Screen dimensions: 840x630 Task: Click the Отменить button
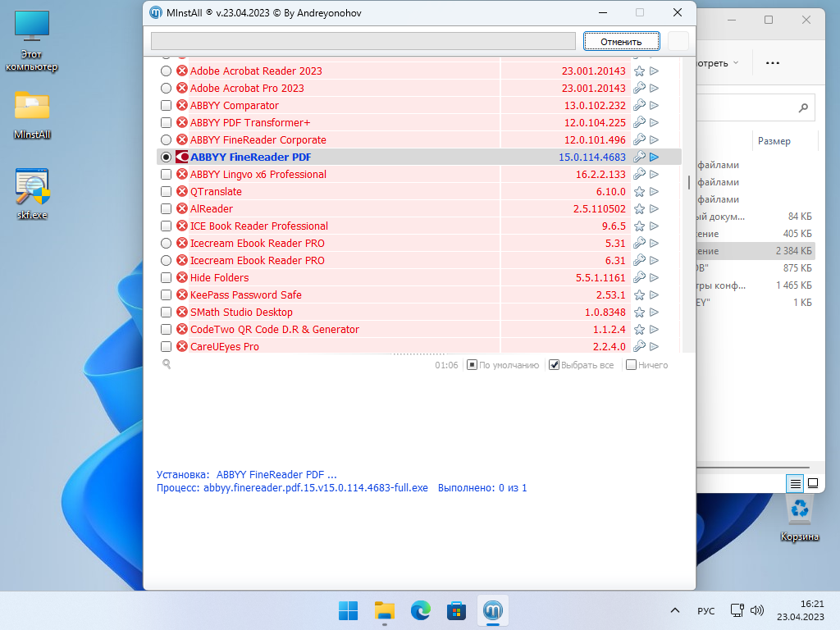pyautogui.click(x=621, y=42)
